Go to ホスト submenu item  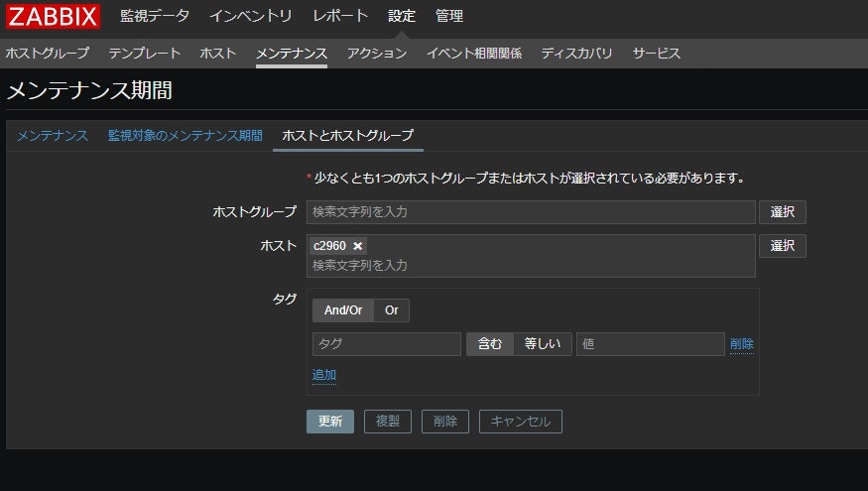point(218,54)
